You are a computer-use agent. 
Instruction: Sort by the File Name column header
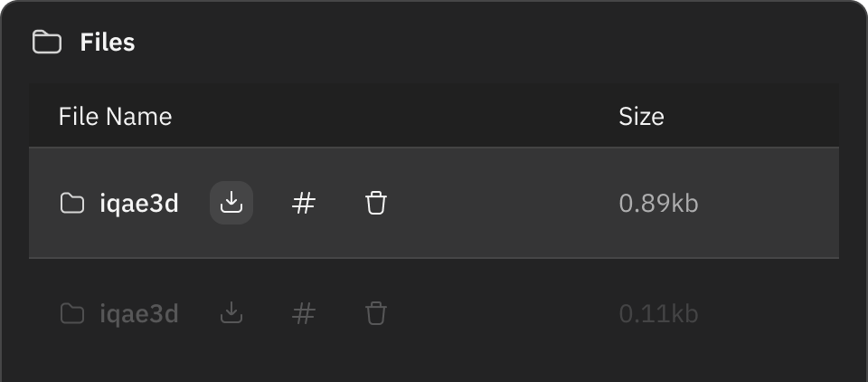pyautogui.click(x=115, y=117)
